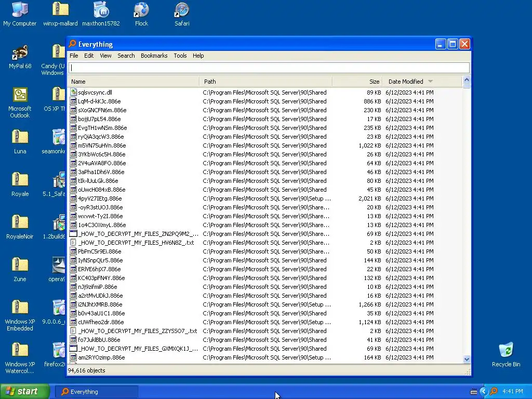This screenshot has height=399, width=532.
Task: Select the file wxvwt-Ty2I.886e
Action: (100, 216)
